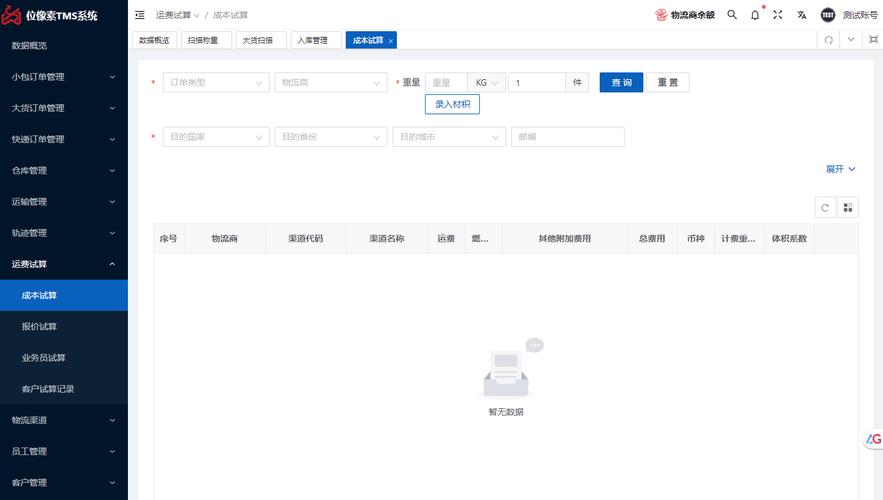Select 业务员试算 sidebar item
The width and height of the screenshot is (883, 500).
(x=64, y=358)
